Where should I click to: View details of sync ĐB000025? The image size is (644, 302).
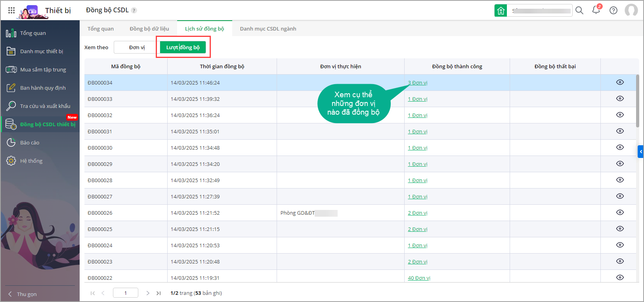pyautogui.click(x=620, y=229)
